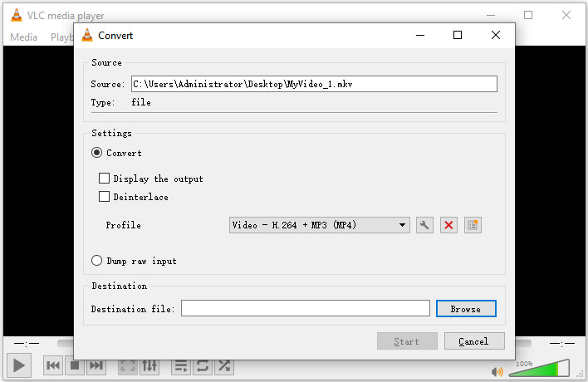Delete selected profile with red X
Screen dimensions: 588x382
pos(448,225)
